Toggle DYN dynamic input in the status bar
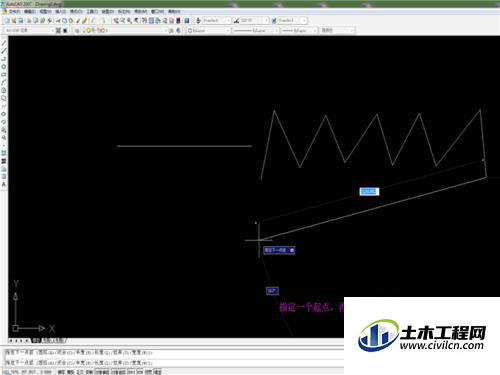The image size is (500, 375). pyautogui.click(x=140, y=372)
